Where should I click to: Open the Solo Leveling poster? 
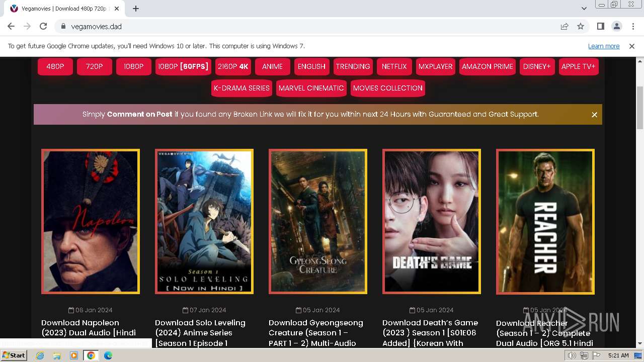tap(204, 221)
